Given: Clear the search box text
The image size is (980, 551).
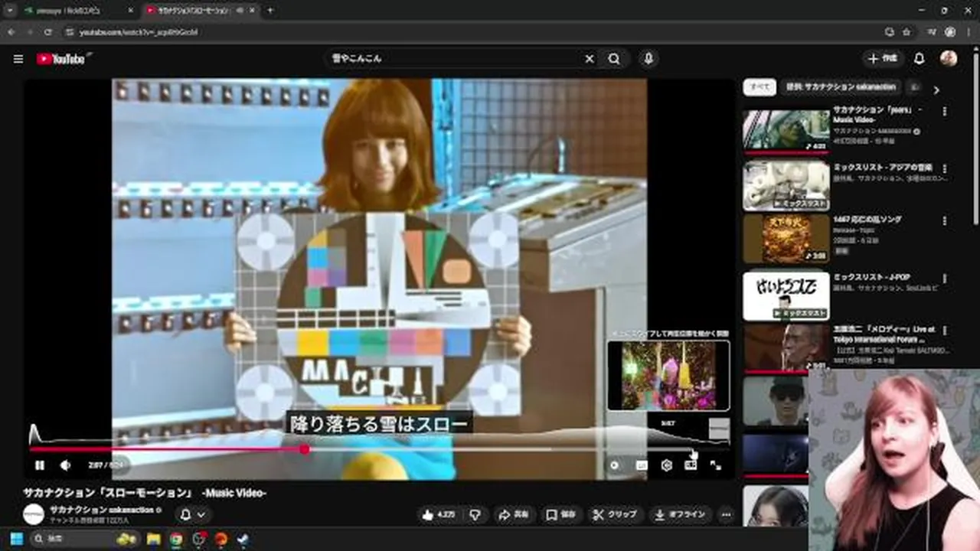Looking at the screenshot, I should [590, 59].
